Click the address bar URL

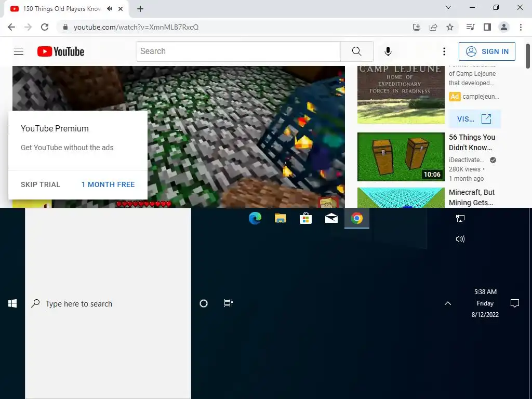point(136,27)
